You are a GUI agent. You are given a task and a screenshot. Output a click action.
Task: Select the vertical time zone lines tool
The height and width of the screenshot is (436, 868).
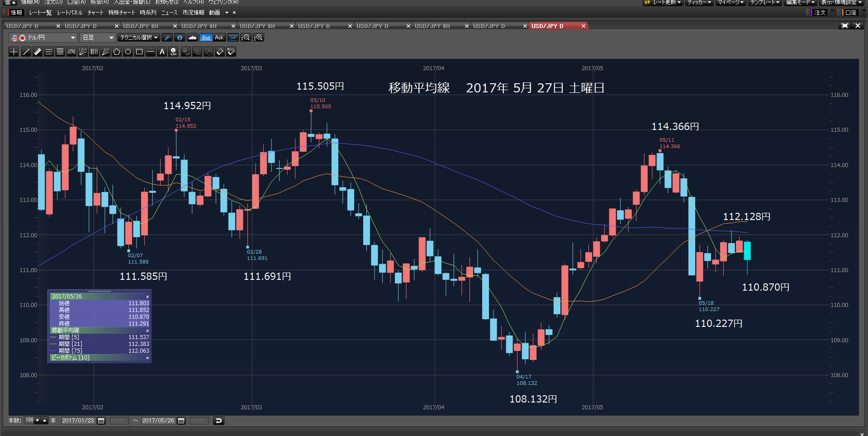tap(94, 52)
